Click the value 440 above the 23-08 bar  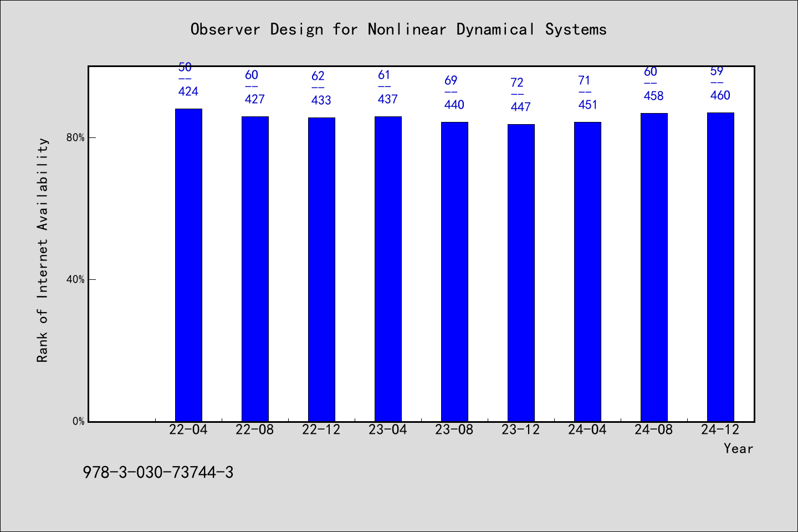tap(454, 105)
